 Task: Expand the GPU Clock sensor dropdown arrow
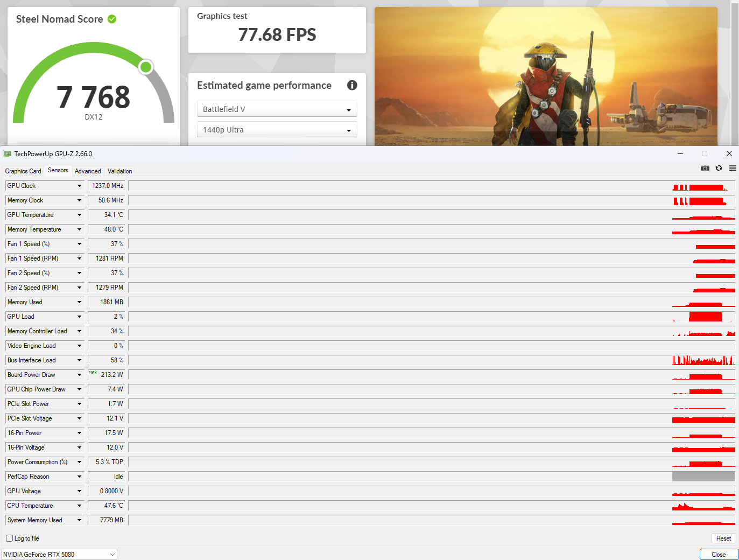click(x=79, y=186)
